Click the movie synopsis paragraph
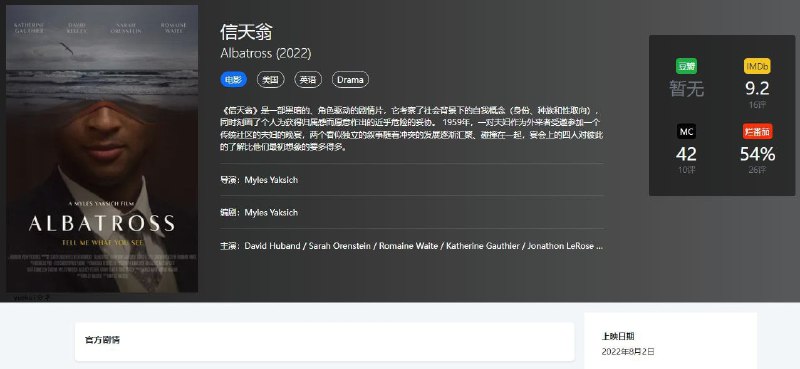 412,129
